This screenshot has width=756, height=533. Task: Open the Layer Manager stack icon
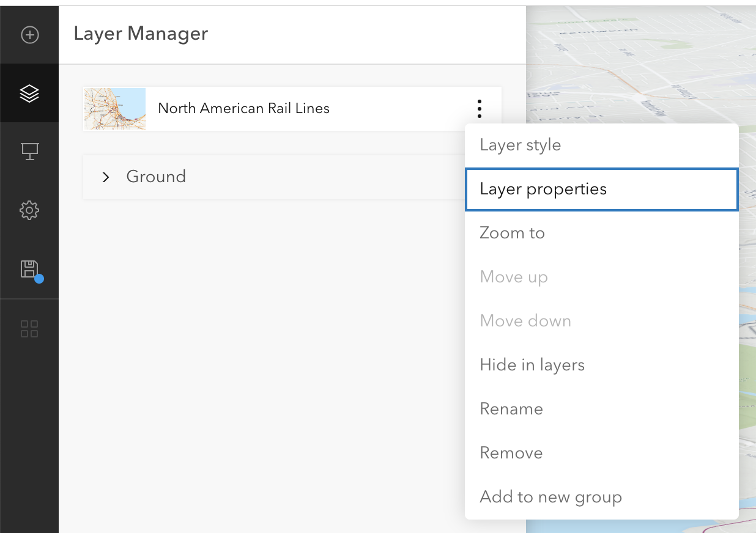[x=29, y=94]
